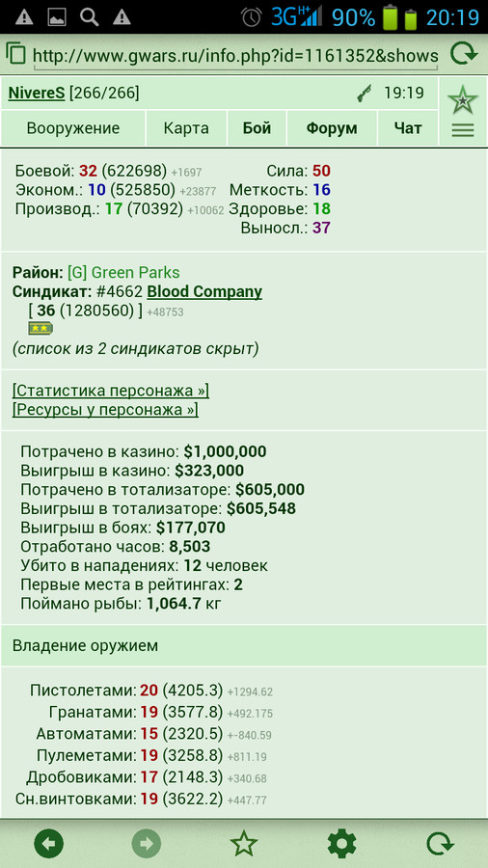Screen dimensions: 488x868
Task: Tap the reload icon beside URL bar
Action: [x=463, y=54]
